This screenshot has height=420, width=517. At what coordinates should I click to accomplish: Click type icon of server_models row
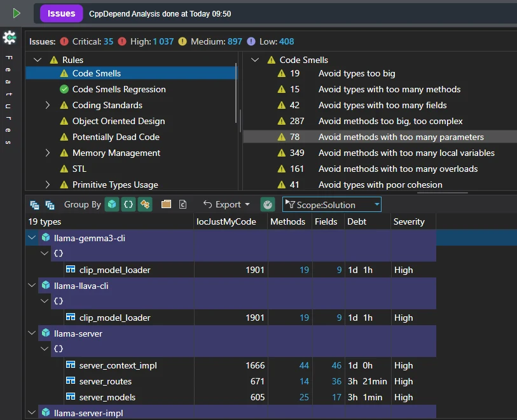tap(71, 396)
